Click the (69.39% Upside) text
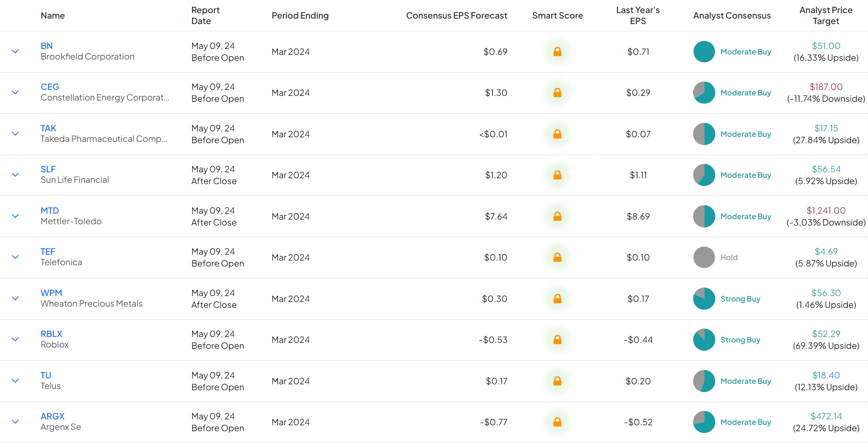 826,346
